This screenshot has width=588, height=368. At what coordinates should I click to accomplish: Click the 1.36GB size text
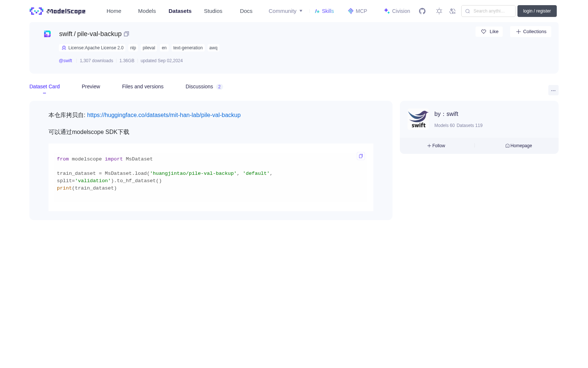coord(127,61)
